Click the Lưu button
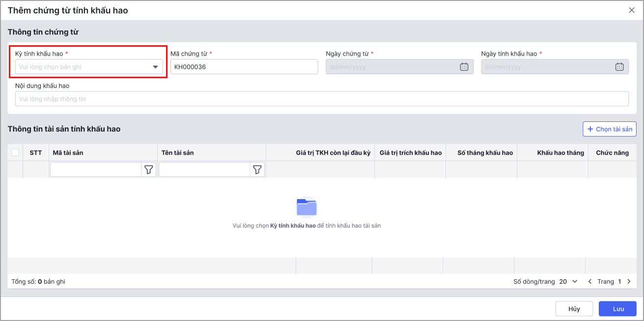 click(618, 309)
